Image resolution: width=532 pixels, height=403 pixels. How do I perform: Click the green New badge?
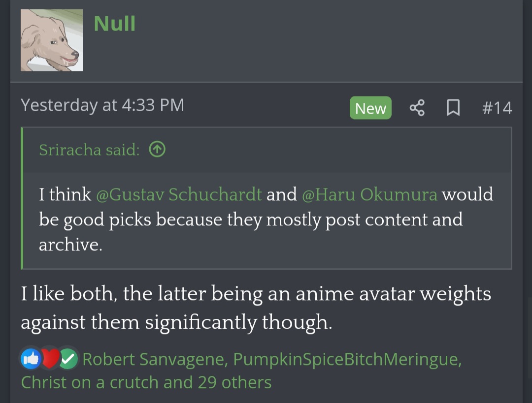(370, 108)
